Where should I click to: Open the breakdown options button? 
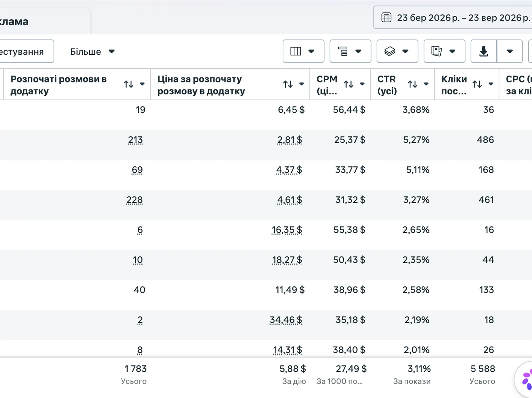click(x=350, y=51)
